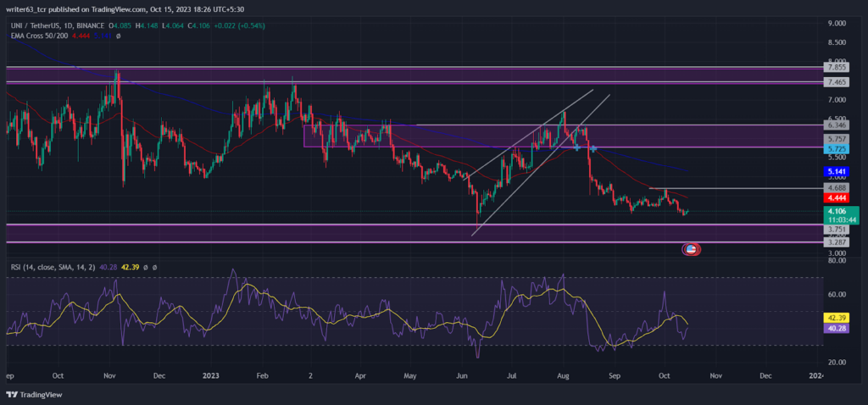Click the 'UNI / TetherUS, 1D, BINANCE' symbol title

point(57,25)
